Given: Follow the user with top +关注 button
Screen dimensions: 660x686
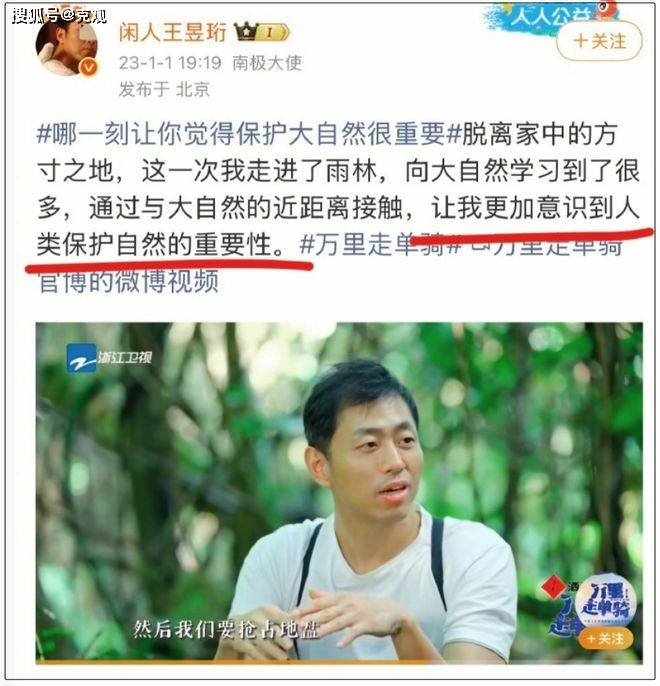Looking at the screenshot, I should 599,41.
